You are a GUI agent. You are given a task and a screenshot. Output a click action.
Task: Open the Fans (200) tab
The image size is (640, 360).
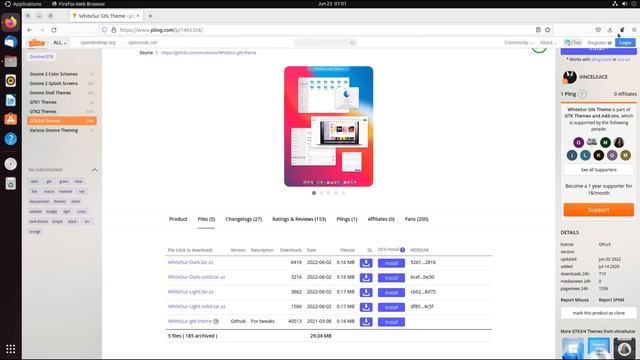(416, 219)
